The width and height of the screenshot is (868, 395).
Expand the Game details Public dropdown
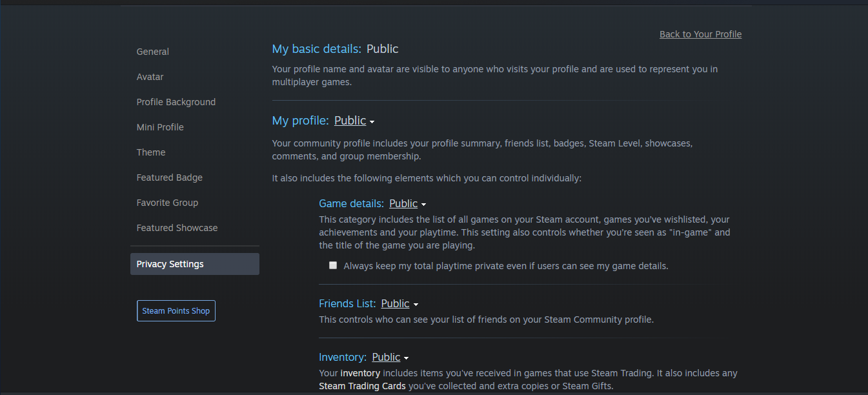pos(407,204)
